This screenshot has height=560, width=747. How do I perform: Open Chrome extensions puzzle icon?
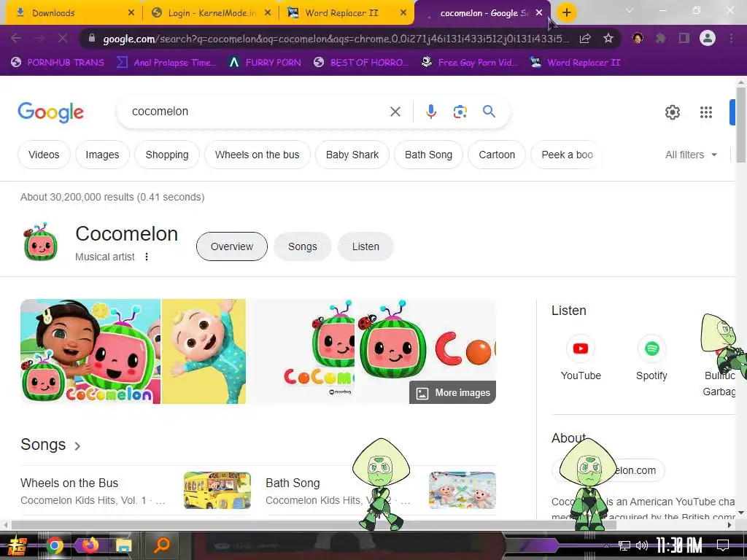pos(660,38)
